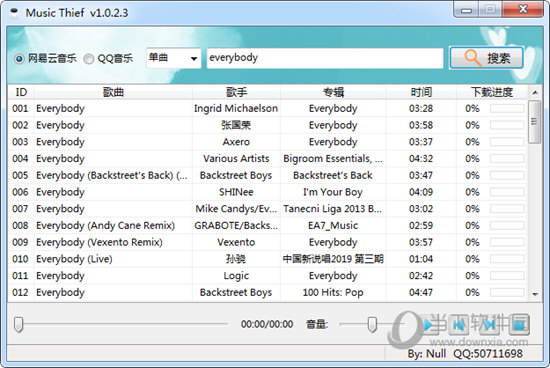Click the song list scroll down arrow
The height and width of the screenshot is (368, 550).
pos(535,294)
